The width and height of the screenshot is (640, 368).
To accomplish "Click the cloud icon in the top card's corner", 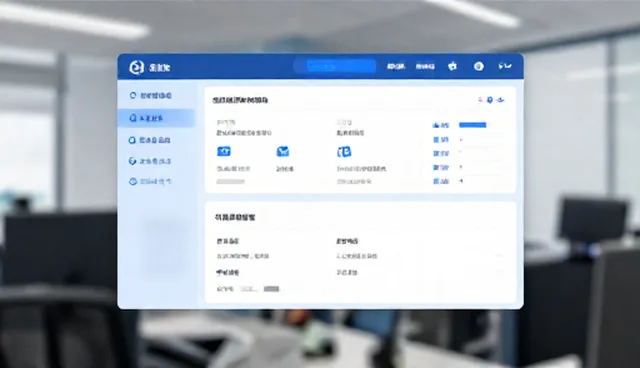I will point(501,100).
